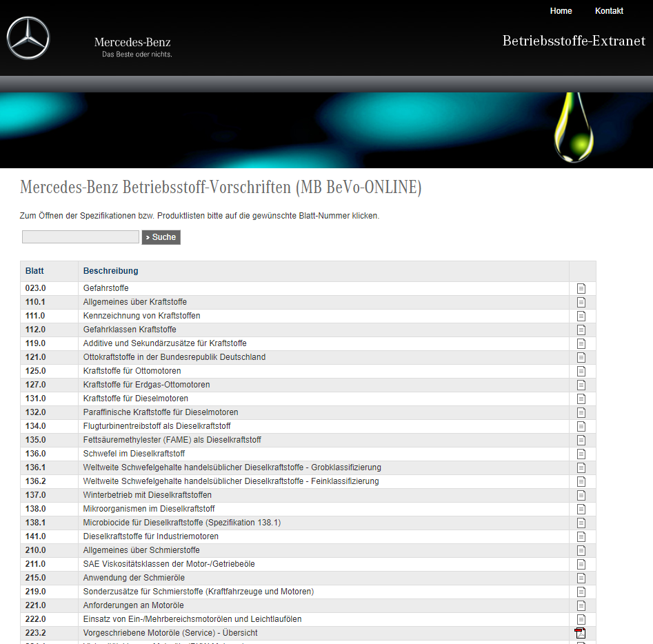Open sheet number 141.0
This screenshot has width=653, height=644.
(35, 536)
